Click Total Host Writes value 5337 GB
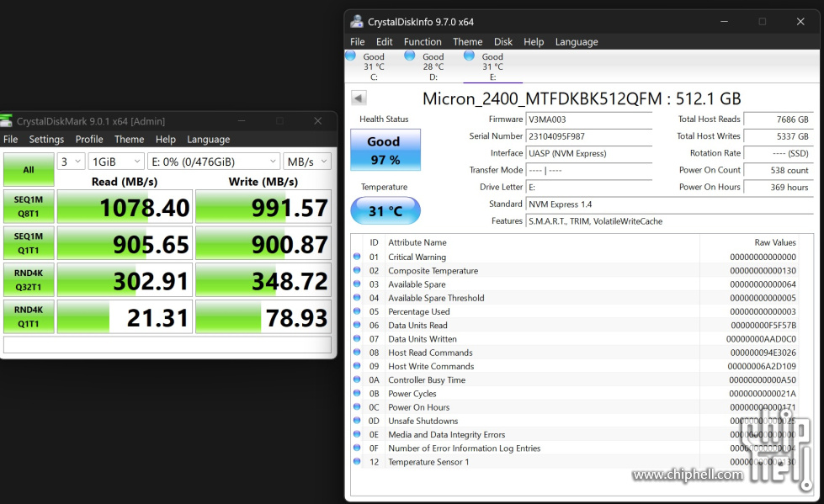 coord(779,136)
